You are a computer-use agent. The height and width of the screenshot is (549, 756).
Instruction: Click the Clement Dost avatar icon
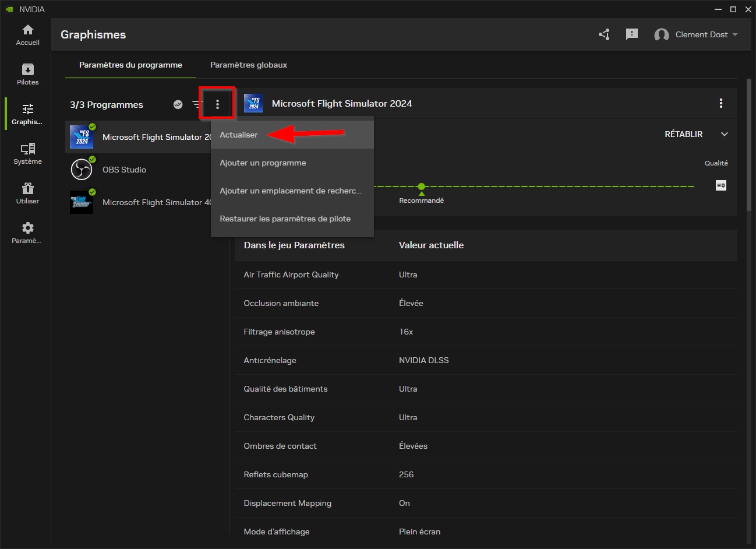tap(662, 35)
